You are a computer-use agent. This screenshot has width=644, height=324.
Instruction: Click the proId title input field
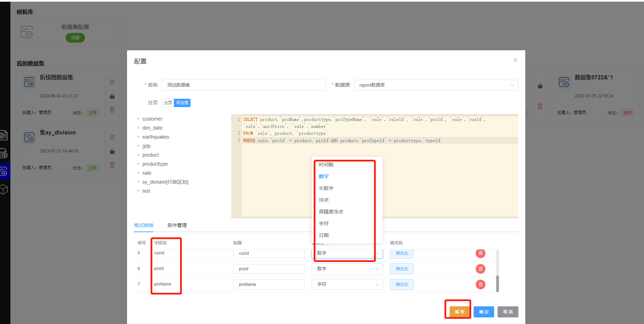pos(269,269)
